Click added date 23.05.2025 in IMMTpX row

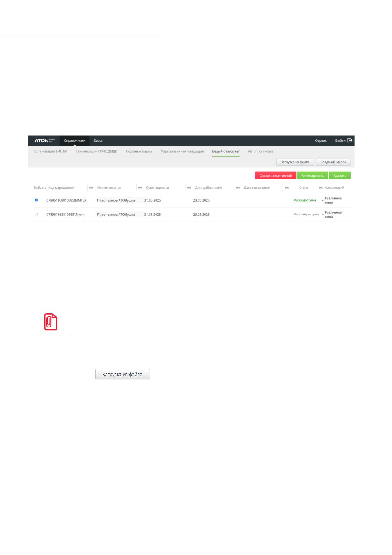(x=201, y=200)
